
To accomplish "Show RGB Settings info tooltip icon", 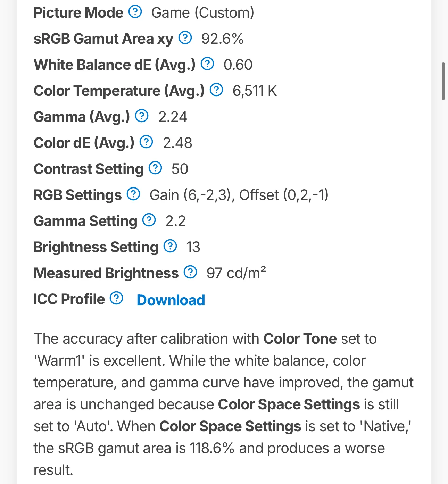I will tap(133, 194).
